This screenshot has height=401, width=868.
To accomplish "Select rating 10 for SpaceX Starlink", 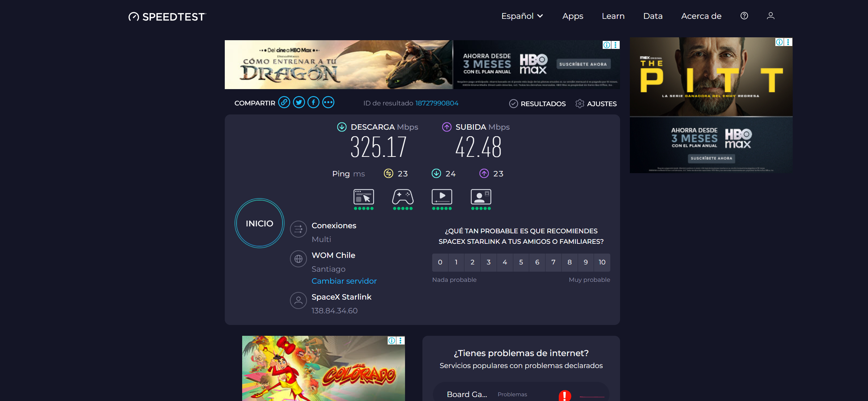I will [602, 262].
